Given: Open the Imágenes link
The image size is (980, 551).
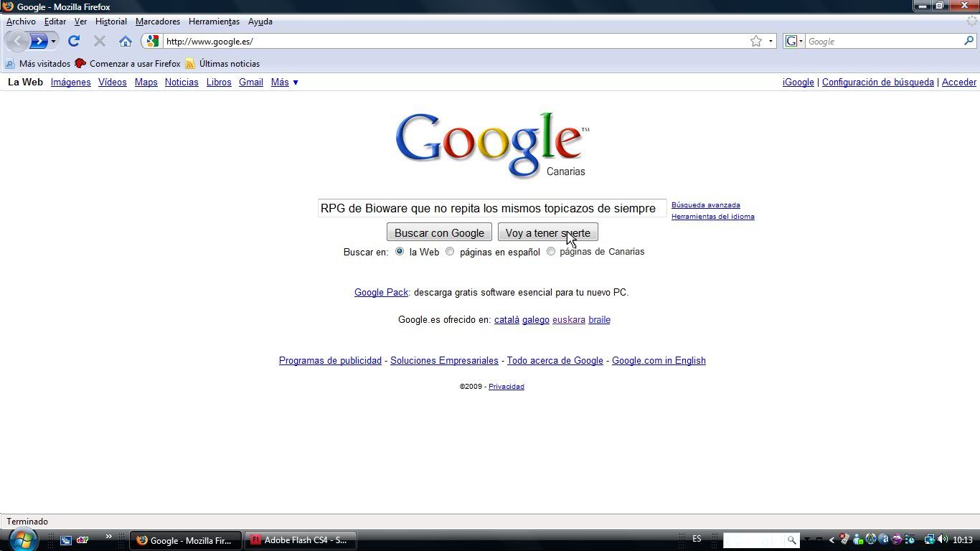Looking at the screenshot, I should pyautogui.click(x=71, y=83).
